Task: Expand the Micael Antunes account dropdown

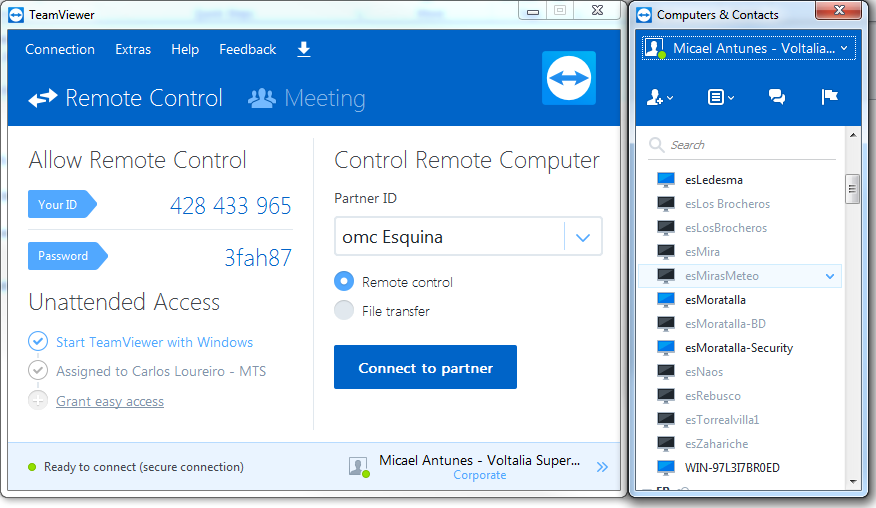Action: click(x=844, y=49)
